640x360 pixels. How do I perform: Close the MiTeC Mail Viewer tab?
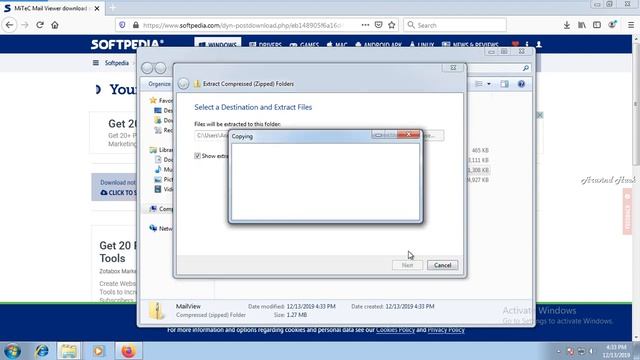(97, 8)
